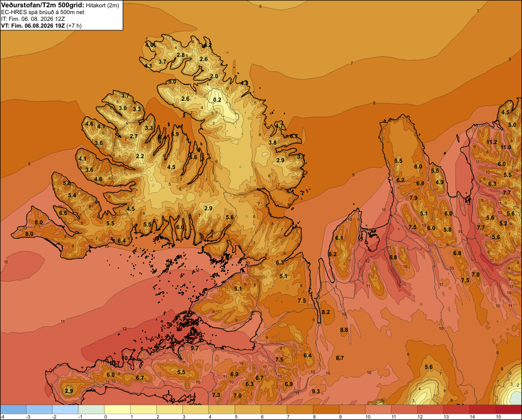Click the legend swatch between 8 and 9
Viewport: 522px width, 420px height.
coord(326,410)
